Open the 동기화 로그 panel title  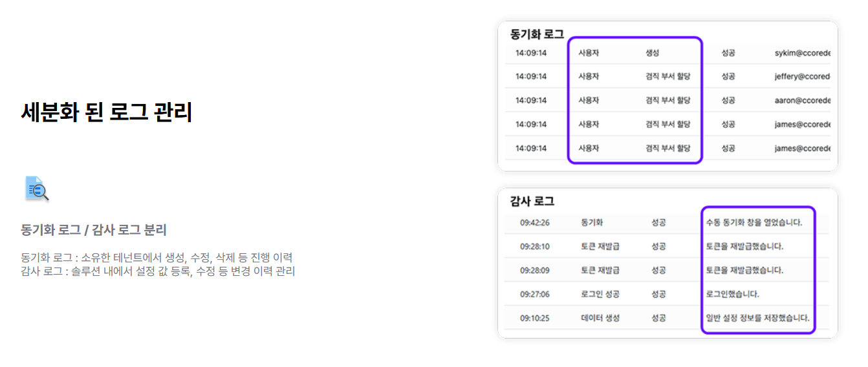coord(537,34)
